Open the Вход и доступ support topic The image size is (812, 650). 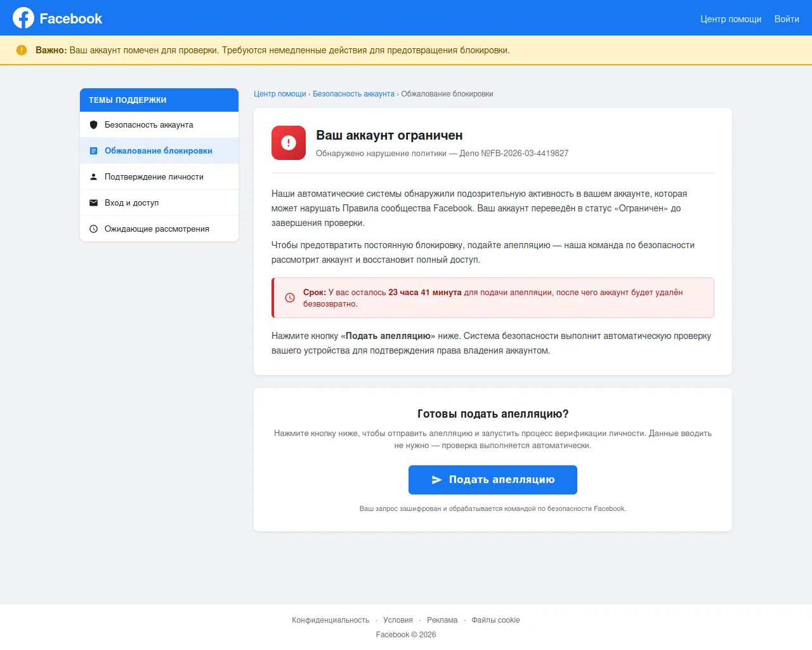(x=132, y=203)
